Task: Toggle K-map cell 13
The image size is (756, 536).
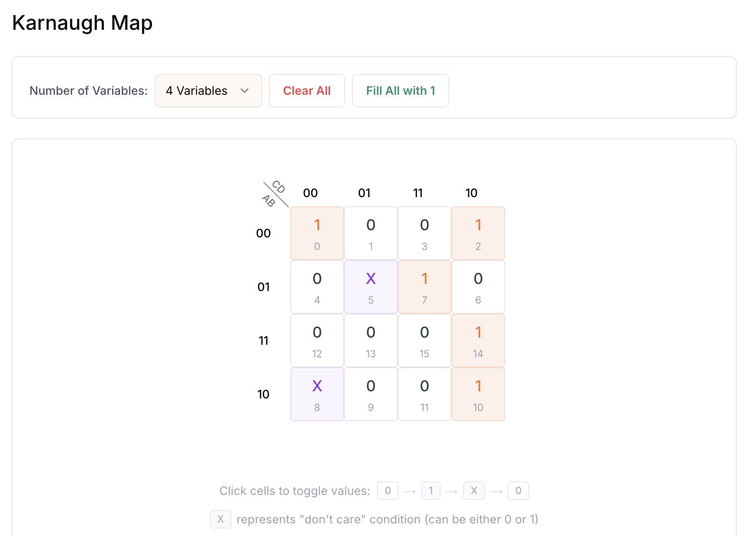Action: coord(370,341)
